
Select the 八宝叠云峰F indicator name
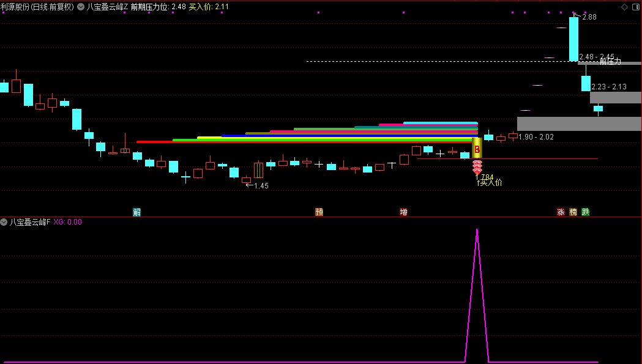point(29,222)
